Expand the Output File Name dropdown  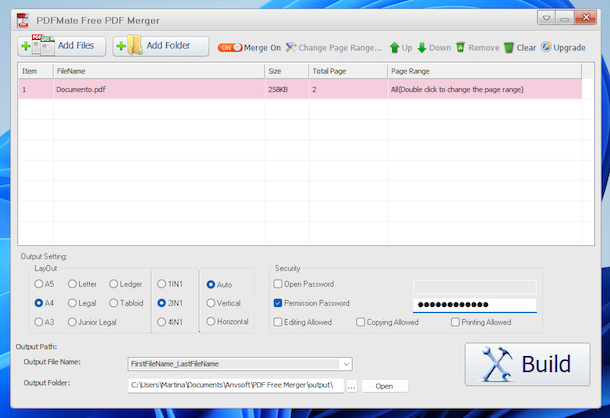346,364
